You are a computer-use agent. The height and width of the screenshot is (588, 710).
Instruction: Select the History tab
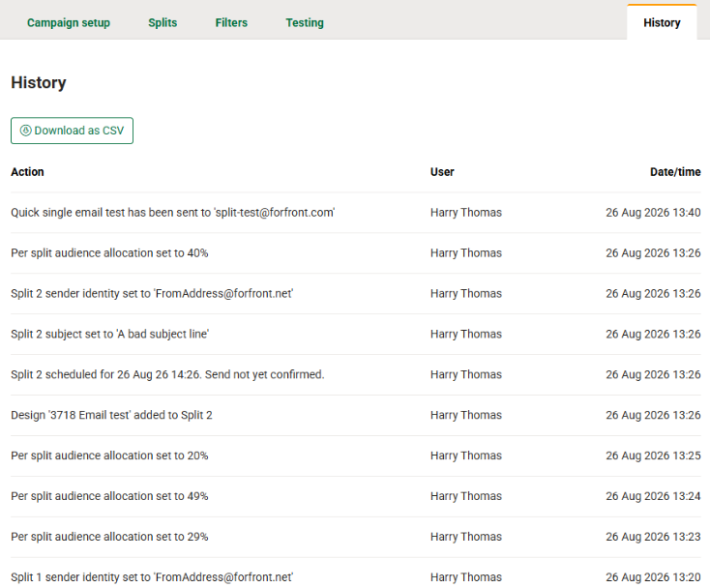coord(662,22)
